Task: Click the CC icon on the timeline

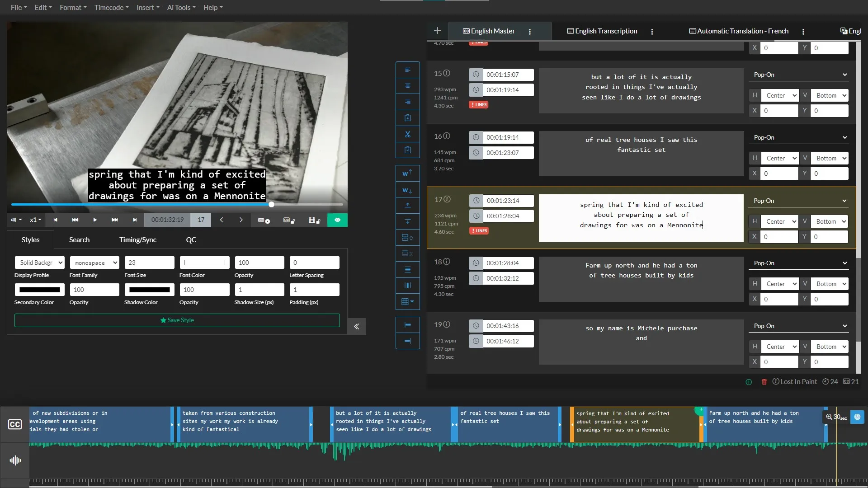Action: (x=15, y=424)
